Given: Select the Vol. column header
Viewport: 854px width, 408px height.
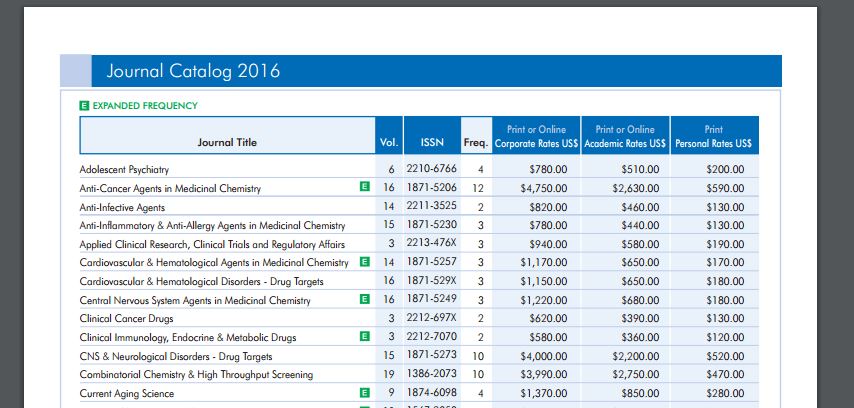Looking at the screenshot, I should coord(389,142).
